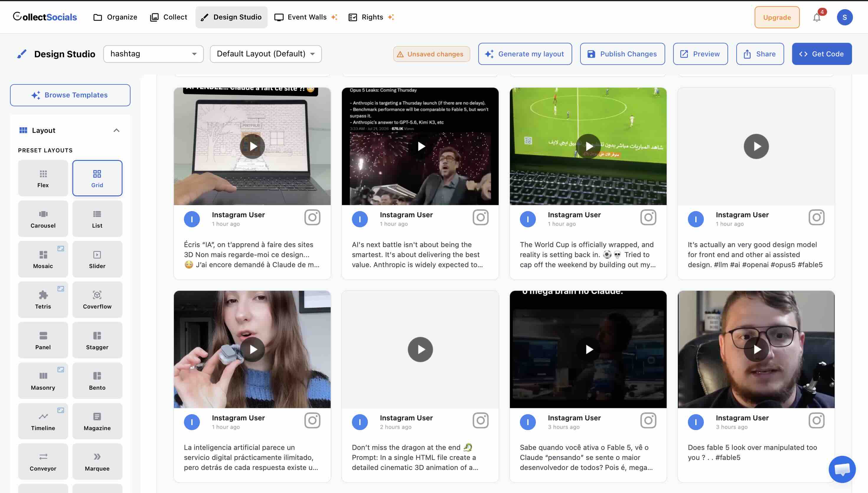Go to the Collect tab
Image resolution: width=868 pixels, height=493 pixels.
[169, 17]
